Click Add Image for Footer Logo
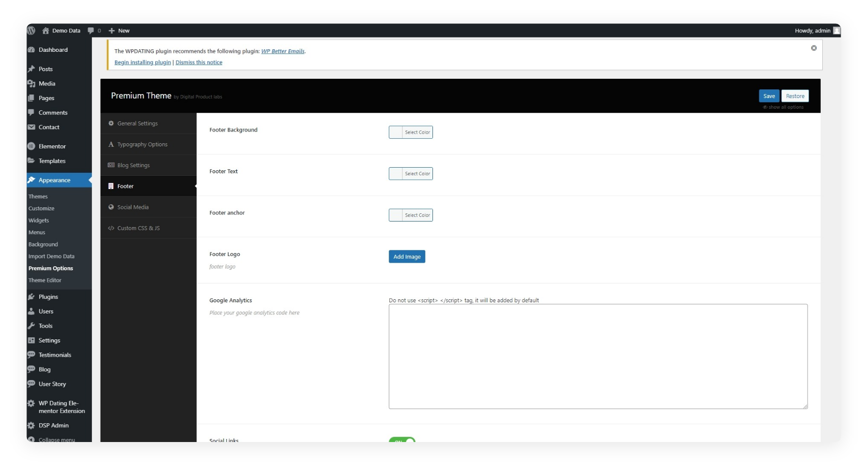 [x=407, y=257]
